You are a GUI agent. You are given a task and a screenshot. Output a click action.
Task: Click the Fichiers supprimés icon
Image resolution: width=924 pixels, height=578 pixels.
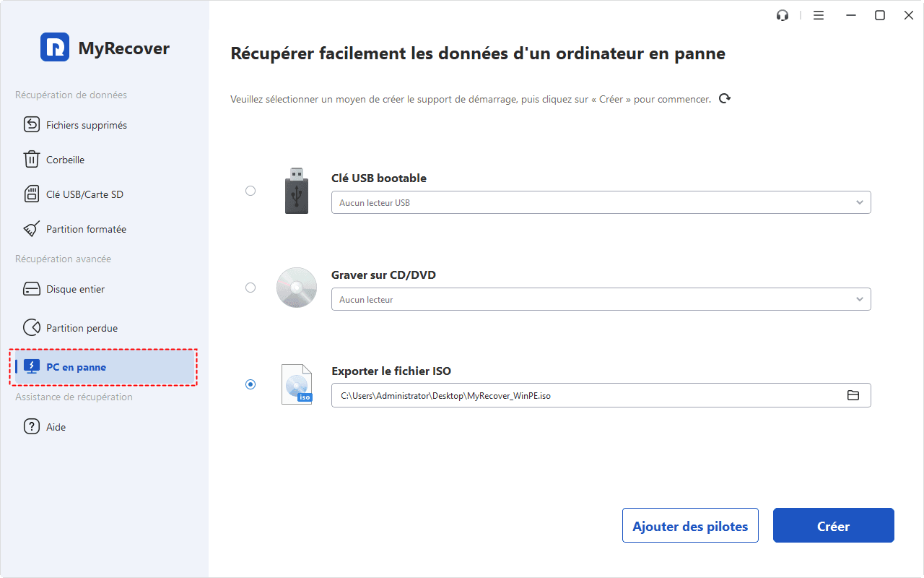[32, 125]
